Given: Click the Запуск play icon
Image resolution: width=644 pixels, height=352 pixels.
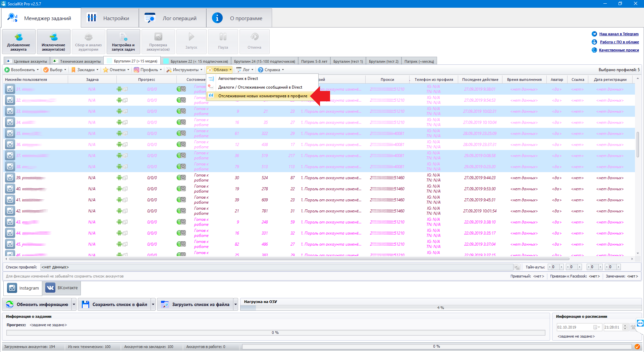Looking at the screenshot, I should (x=191, y=37).
